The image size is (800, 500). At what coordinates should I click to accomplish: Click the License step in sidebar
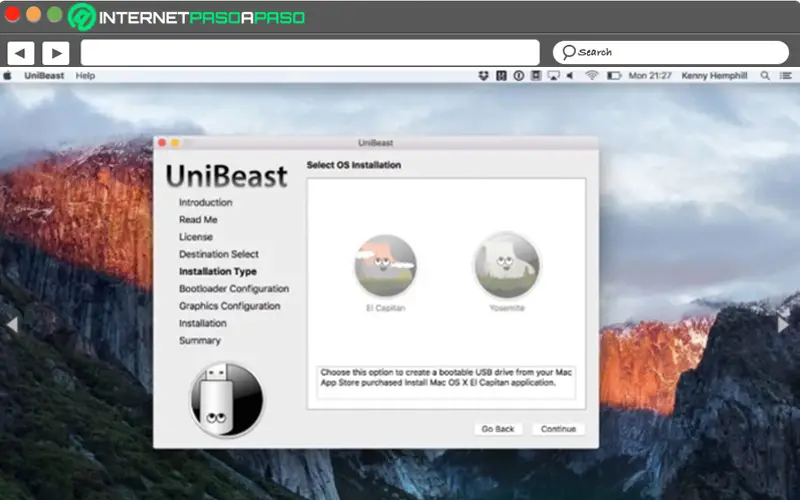point(195,237)
